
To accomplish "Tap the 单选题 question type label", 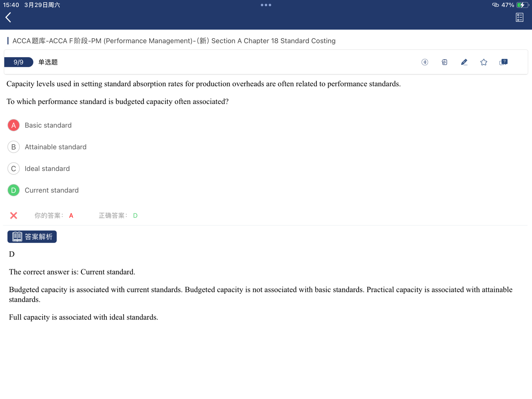I will 48,62.
